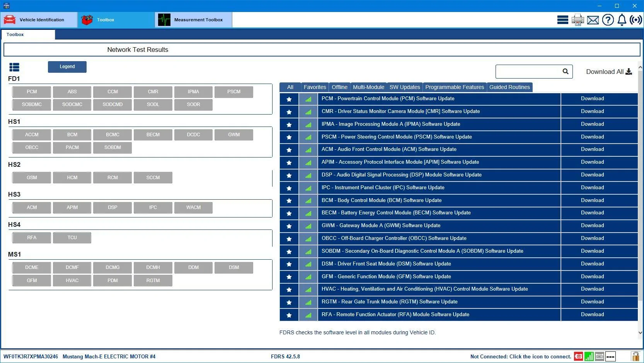
Task: Click the green signal bars status icon
Action: click(x=589, y=356)
